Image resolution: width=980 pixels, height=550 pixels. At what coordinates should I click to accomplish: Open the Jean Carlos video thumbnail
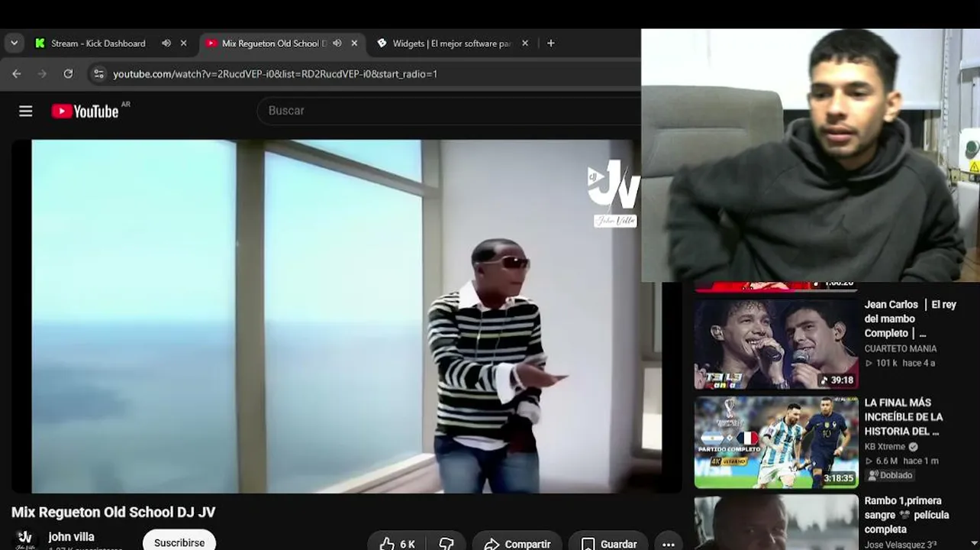click(x=776, y=344)
